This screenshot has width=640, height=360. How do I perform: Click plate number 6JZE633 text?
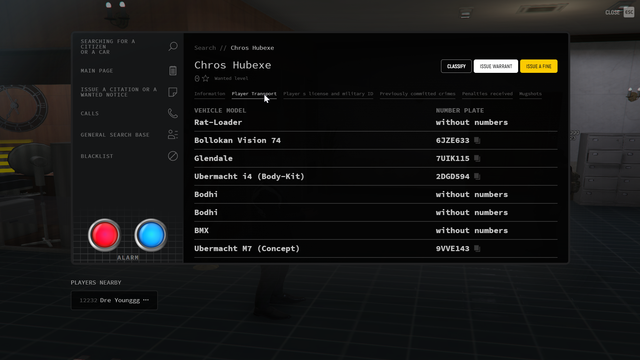pyautogui.click(x=453, y=140)
